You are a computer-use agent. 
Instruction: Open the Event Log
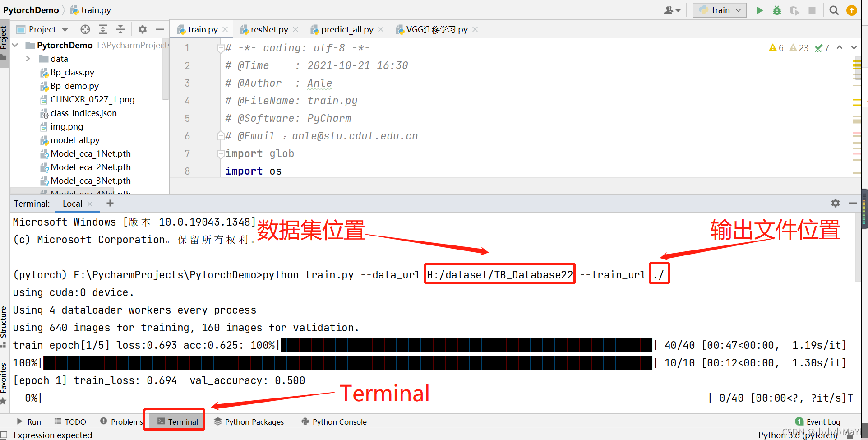coord(818,421)
